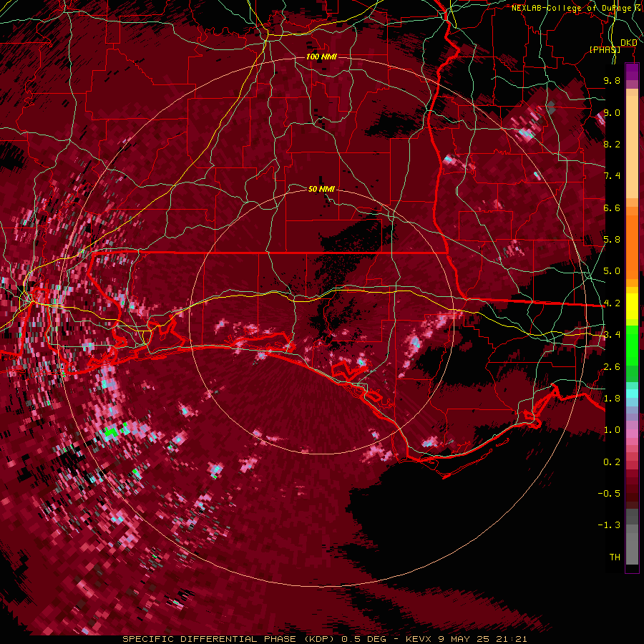Pick the bright green band on the color bar
This screenshot has width=644, height=644.
(x=632, y=345)
